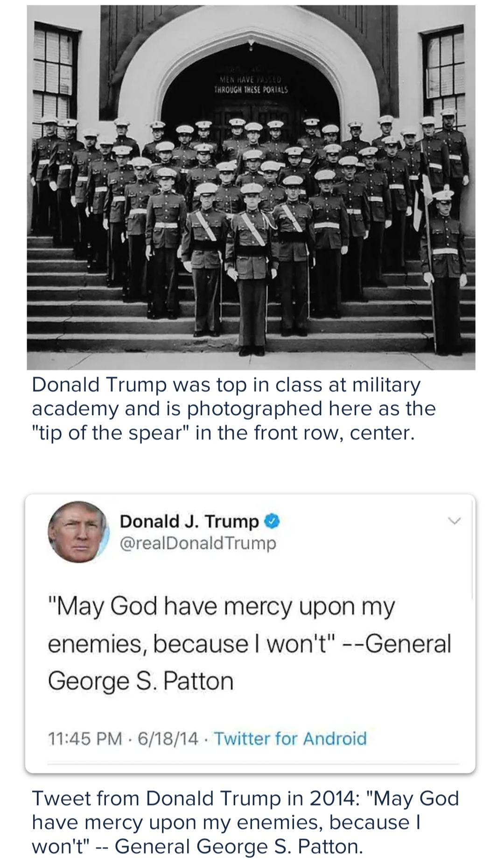Click the caption beginning 'Tweet from Donald Trump'

pyautogui.click(x=245, y=822)
